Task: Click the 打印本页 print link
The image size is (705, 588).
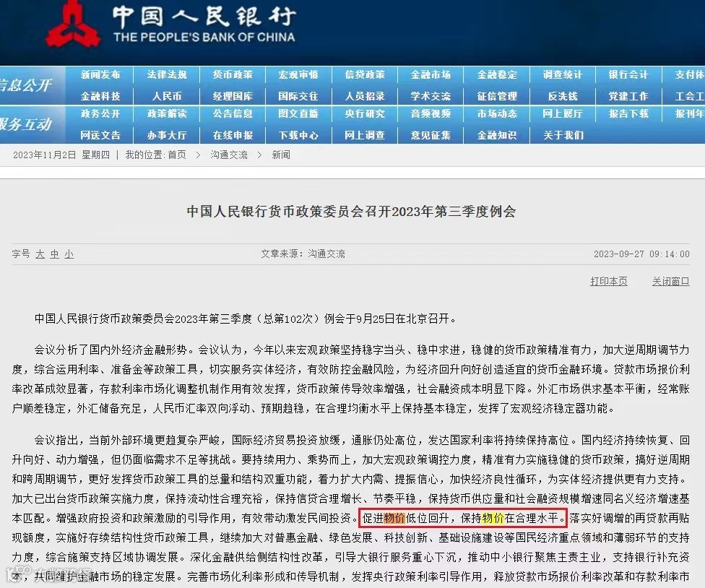Action: (x=608, y=282)
